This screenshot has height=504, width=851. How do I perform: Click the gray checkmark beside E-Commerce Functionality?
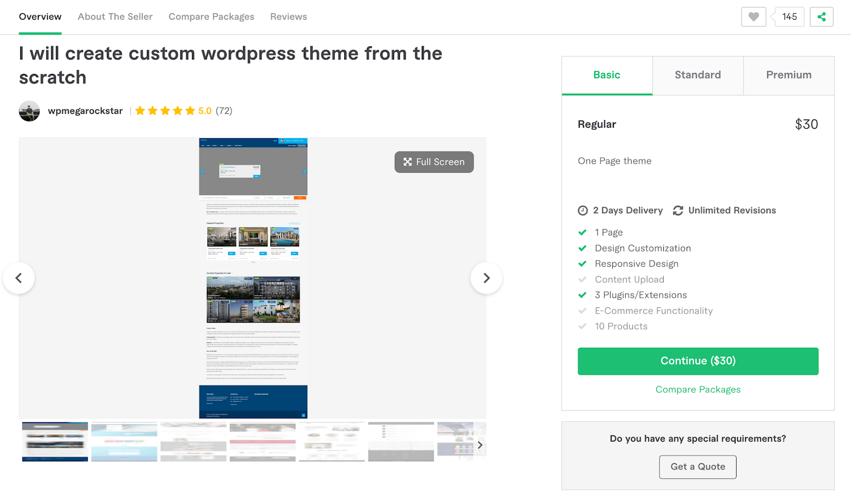coord(582,311)
